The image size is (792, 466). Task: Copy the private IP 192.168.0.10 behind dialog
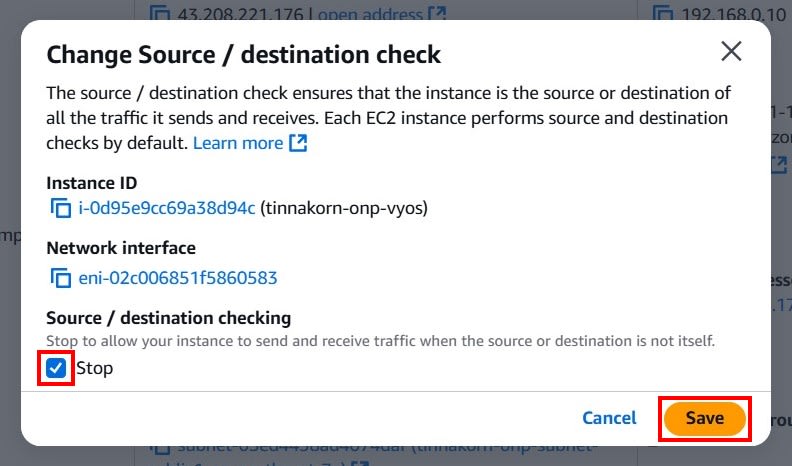(x=663, y=14)
